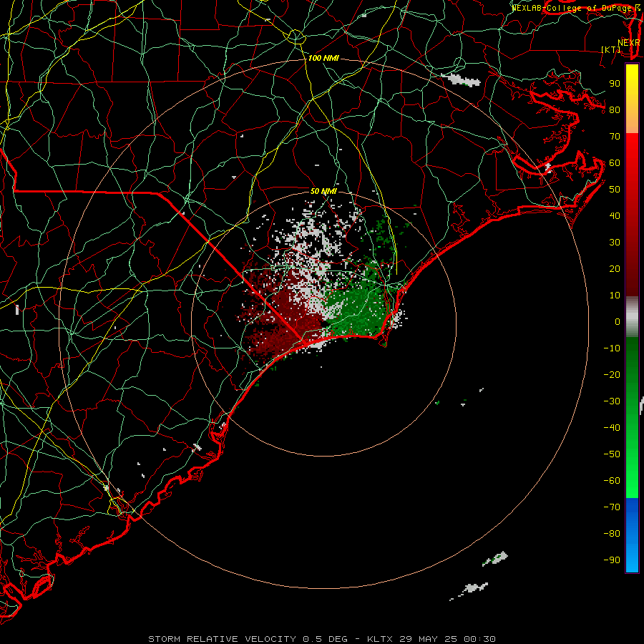Select the -40 value on the velocity scale
The image size is (644, 644).
point(612,428)
